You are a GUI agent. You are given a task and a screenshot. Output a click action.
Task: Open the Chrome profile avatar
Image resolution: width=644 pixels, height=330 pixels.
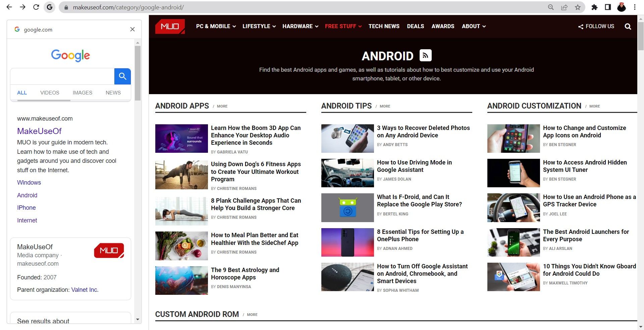[622, 7]
